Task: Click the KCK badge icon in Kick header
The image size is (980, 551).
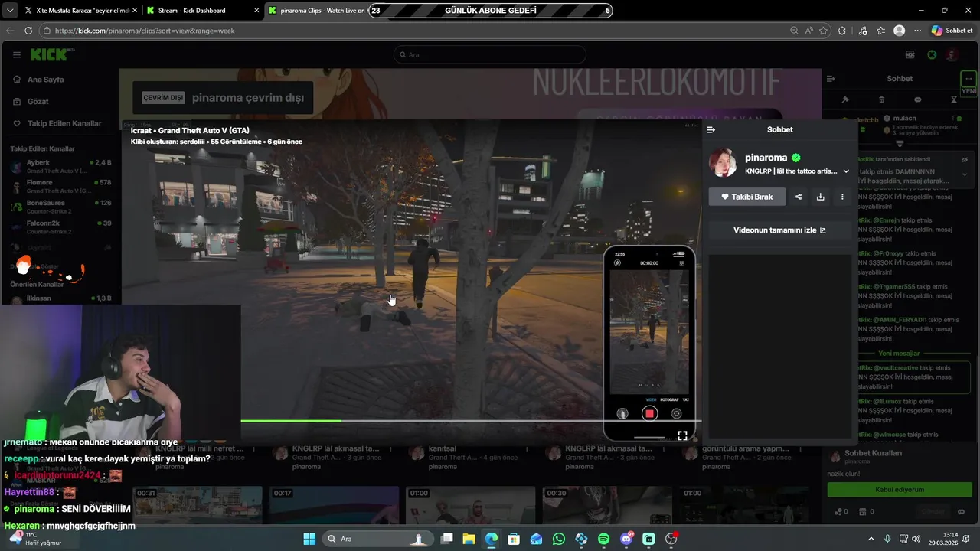Action: [910, 54]
